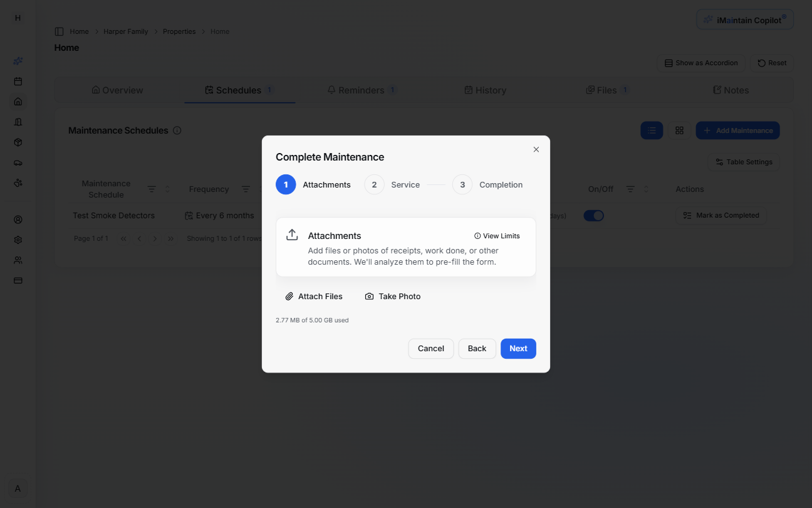This screenshot has height=508, width=812.
Task: Open the calendar icon in the left sidebar
Action: click(17, 81)
